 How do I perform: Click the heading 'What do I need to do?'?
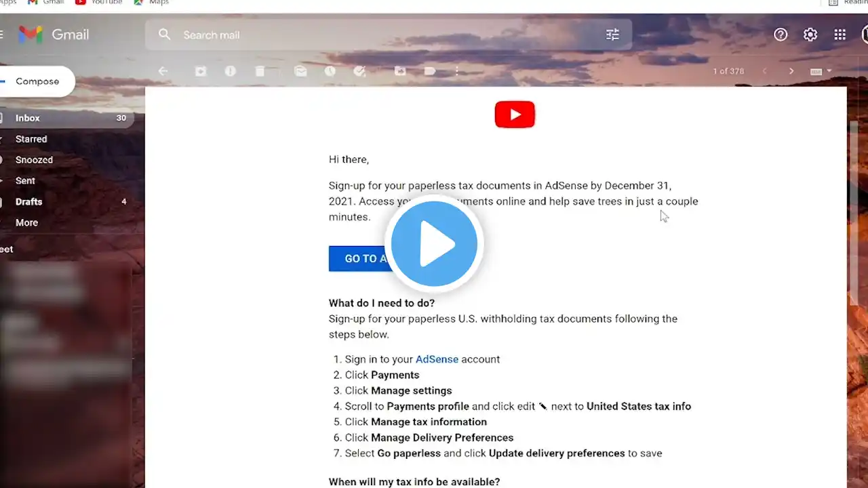tap(382, 303)
